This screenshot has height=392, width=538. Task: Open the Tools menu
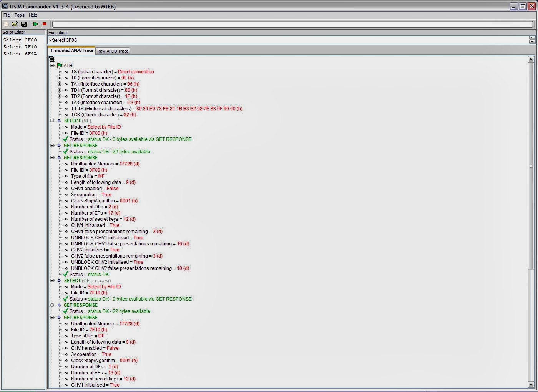[19, 15]
